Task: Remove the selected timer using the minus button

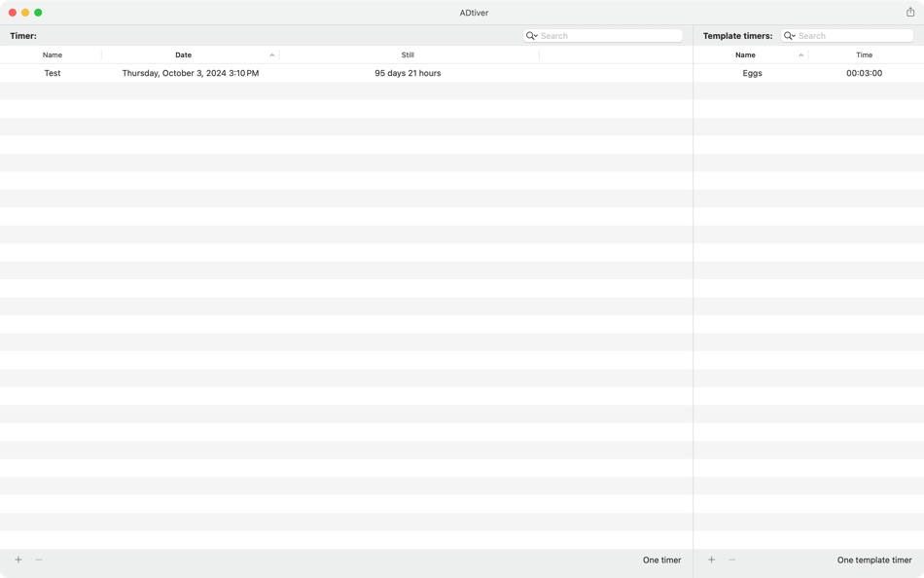Action: tap(39, 560)
